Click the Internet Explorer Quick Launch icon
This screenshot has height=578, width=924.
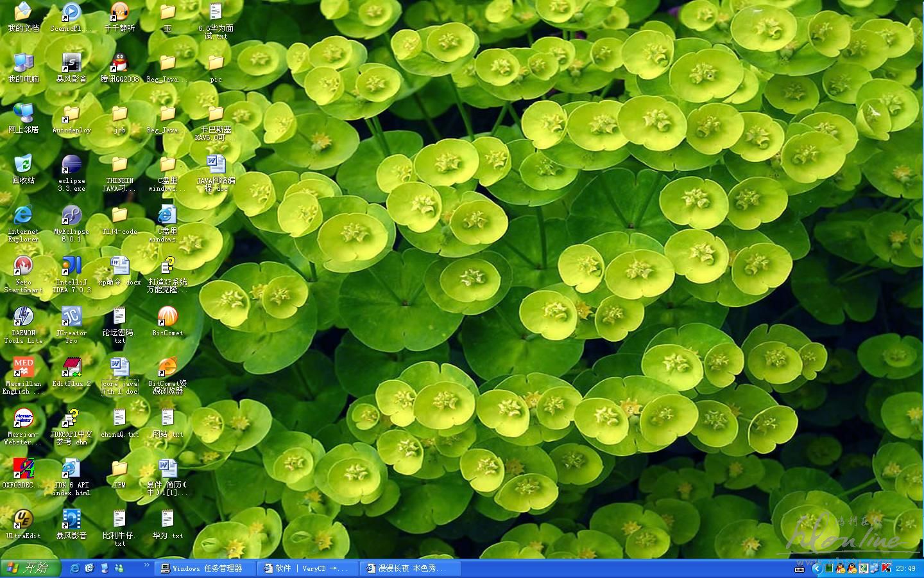[75, 568]
